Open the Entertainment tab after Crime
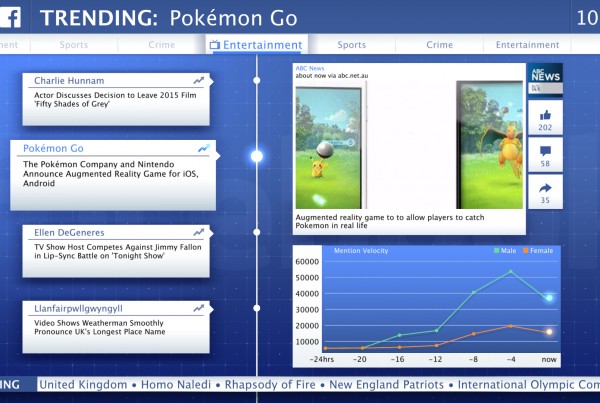The image size is (600, 403). click(527, 45)
